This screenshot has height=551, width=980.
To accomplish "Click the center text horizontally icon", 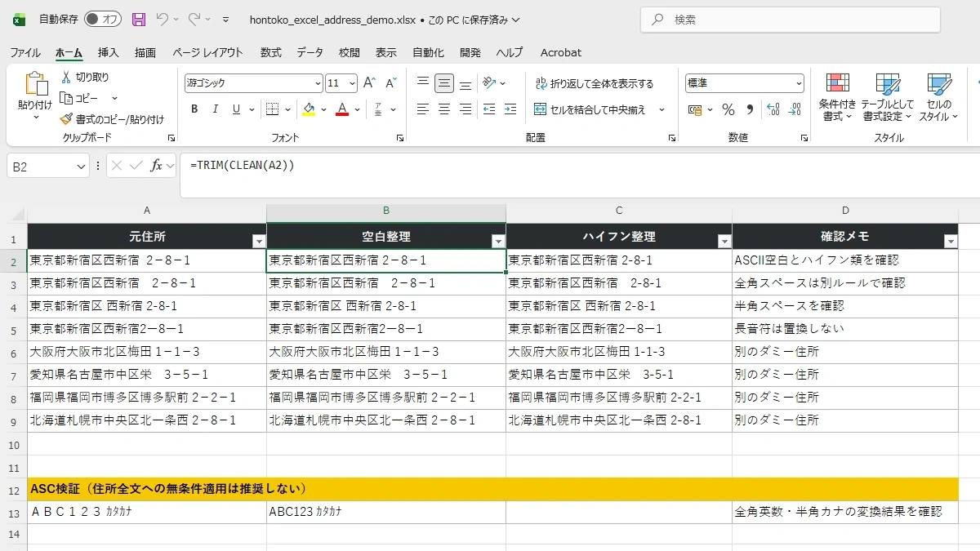I will click(444, 109).
